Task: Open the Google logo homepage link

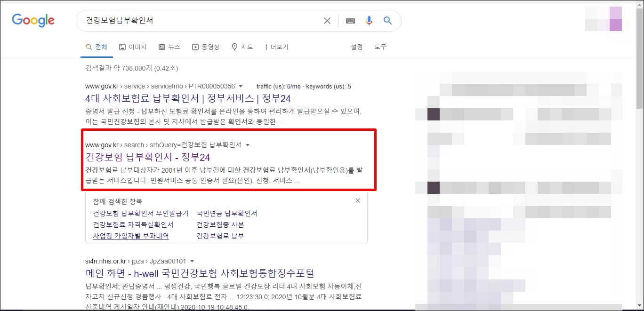Action: point(33,20)
